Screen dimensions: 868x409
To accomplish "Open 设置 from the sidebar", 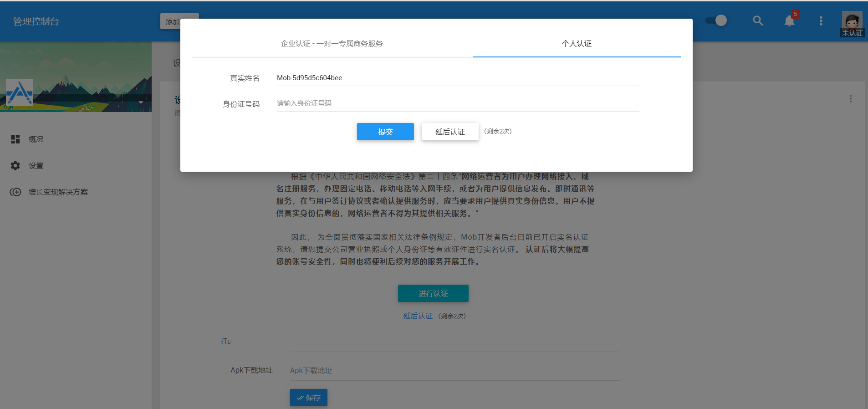I will pyautogui.click(x=36, y=166).
